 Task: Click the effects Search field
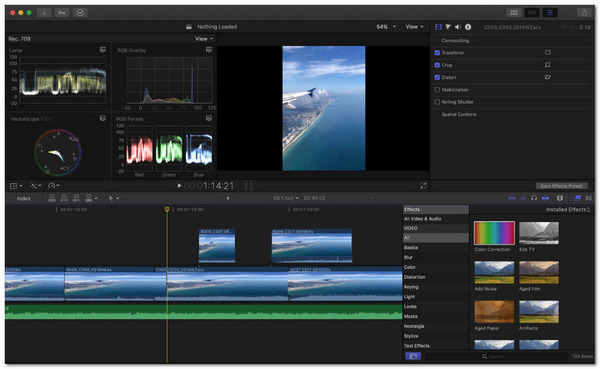point(497,356)
